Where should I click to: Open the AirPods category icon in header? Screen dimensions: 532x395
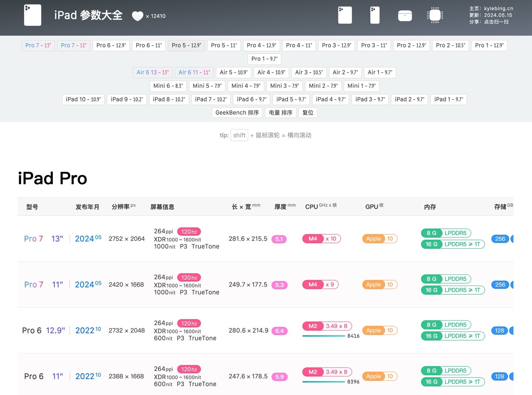coord(405,16)
